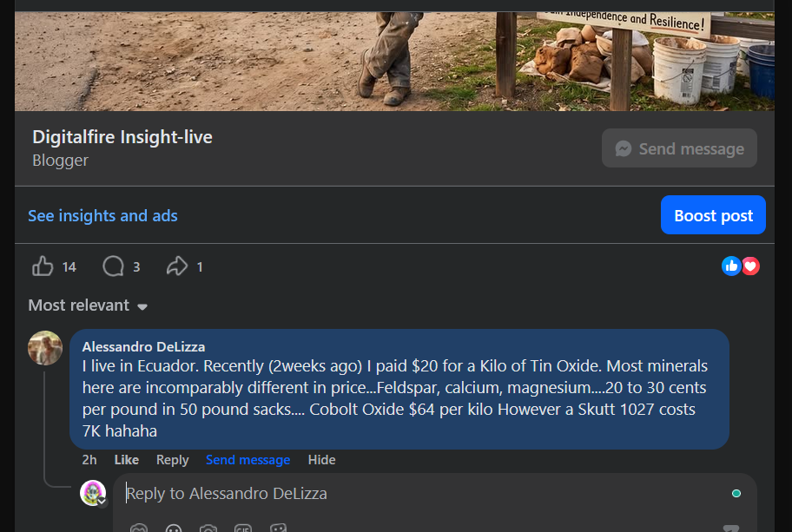This screenshot has width=792, height=532.
Task: Expand the Most relevant comment sort dropdown
Action: coord(88,305)
